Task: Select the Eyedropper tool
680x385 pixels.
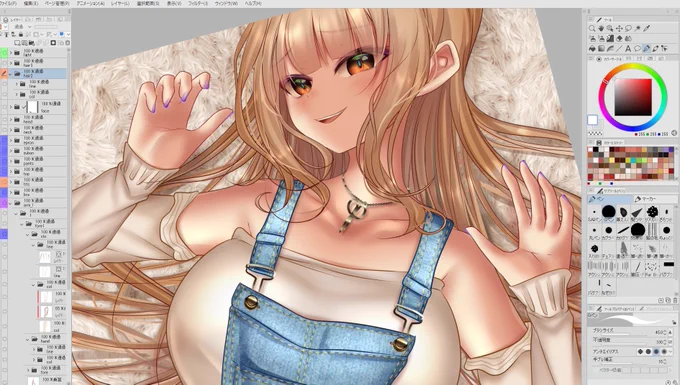Action: (x=646, y=28)
